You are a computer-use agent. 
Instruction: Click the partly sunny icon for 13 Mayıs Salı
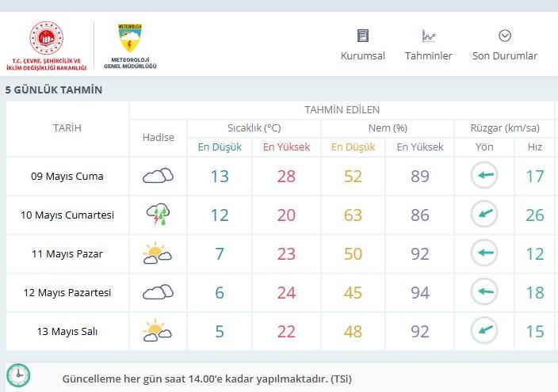pyautogui.click(x=157, y=330)
